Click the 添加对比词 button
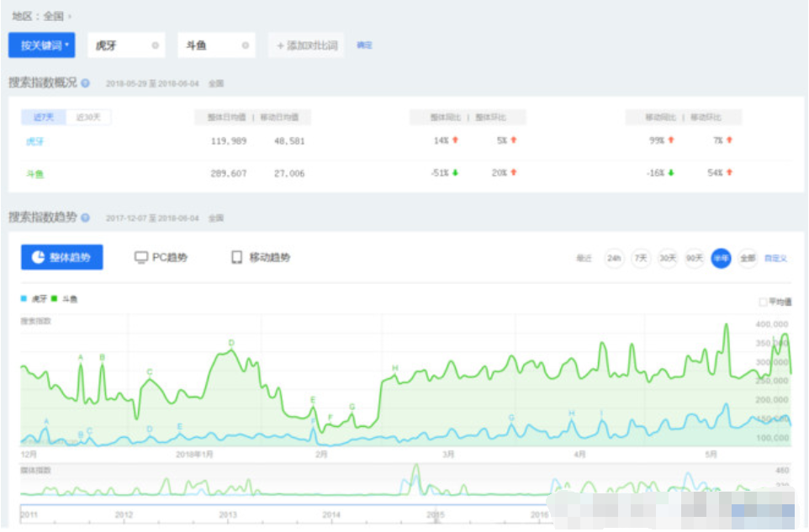809x532 pixels. tap(306, 45)
